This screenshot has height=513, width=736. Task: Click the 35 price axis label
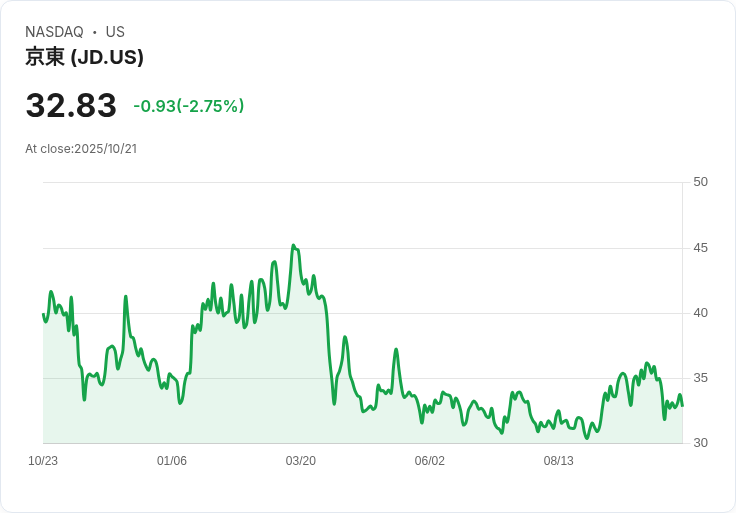[x=700, y=378]
